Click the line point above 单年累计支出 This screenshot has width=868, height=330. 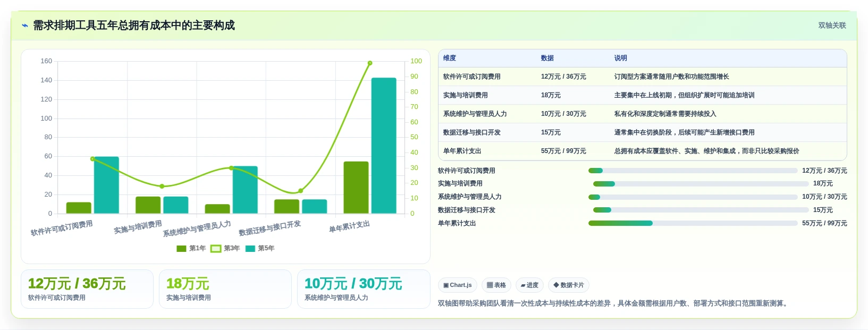(x=370, y=63)
